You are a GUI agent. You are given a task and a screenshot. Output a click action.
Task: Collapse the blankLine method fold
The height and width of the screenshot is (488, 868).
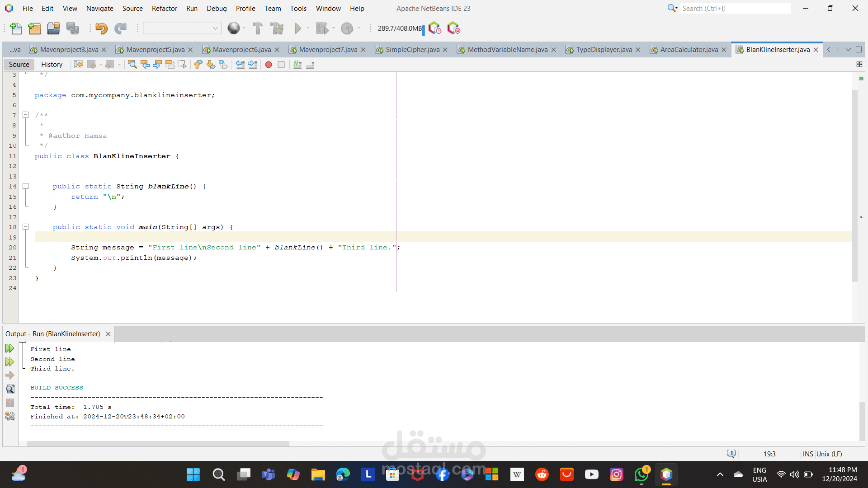[x=26, y=186]
